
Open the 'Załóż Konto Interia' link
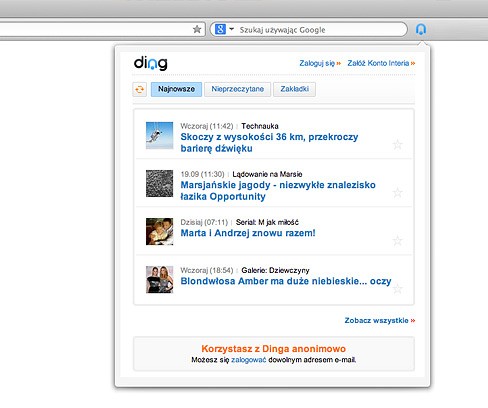click(381, 63)
